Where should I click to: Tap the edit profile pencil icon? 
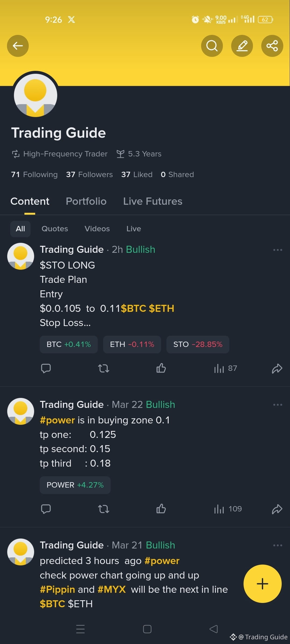[x=242, y=46]
